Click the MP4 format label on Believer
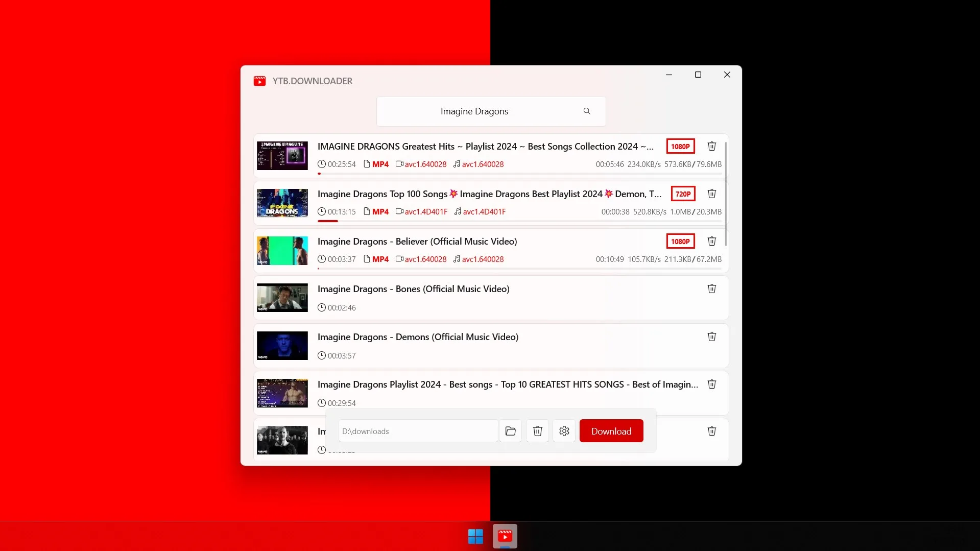The image size is (980, 551). (x=380, y=259)
